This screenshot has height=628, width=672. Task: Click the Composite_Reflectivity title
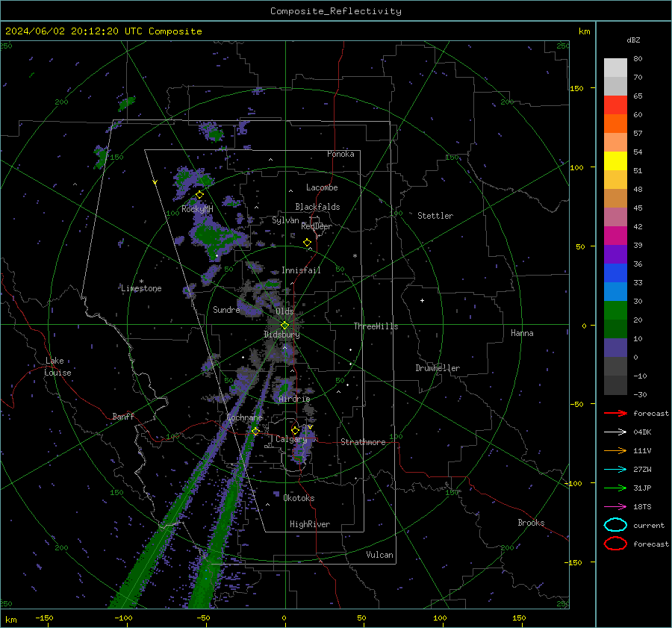pos(335,11)
